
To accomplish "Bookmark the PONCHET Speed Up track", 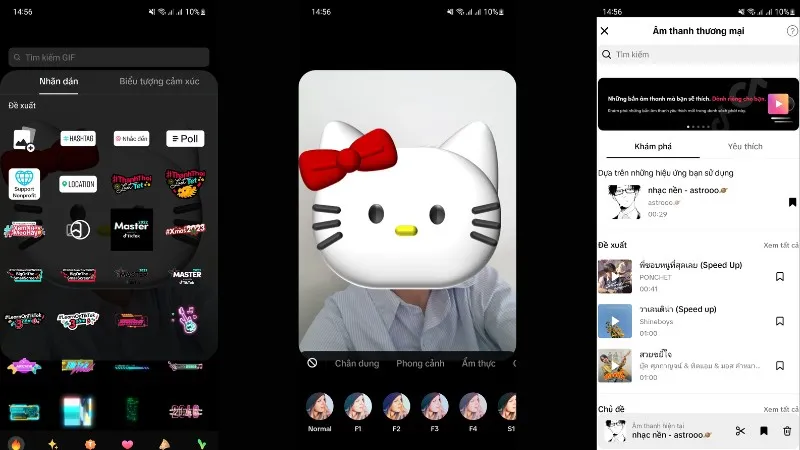I will coord(780,276).
